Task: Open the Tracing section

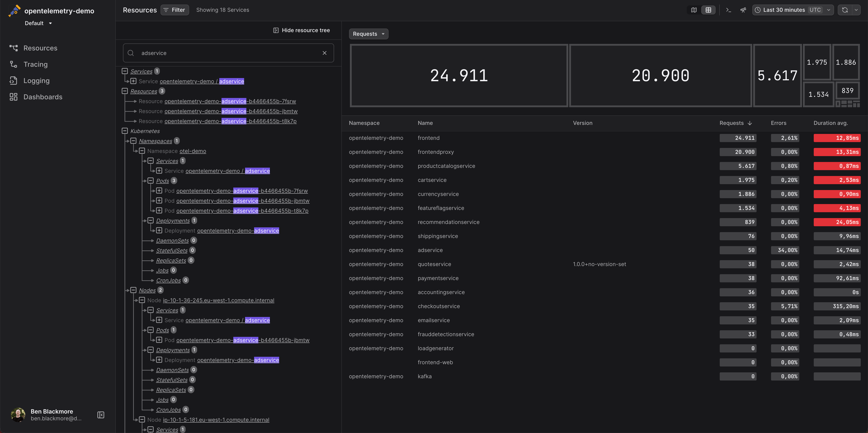Action: (x=35, y=64)
